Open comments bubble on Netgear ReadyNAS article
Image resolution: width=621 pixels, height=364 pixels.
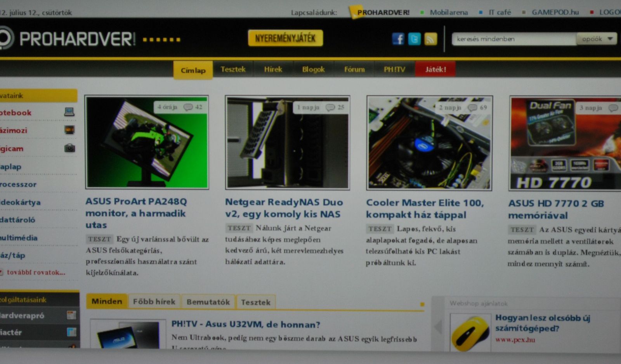330,107
